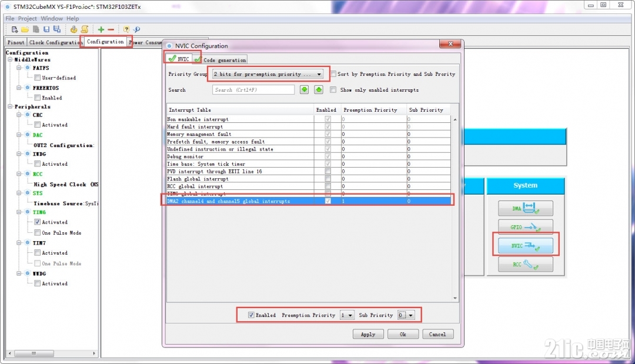Click the greyed document import icon

(36, 29)
